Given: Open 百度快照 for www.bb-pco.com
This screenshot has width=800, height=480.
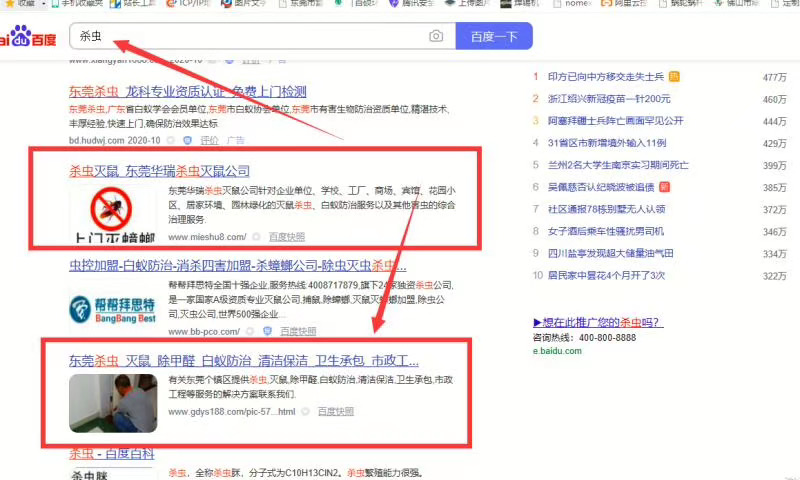Looking at the screenshot, I should 298,332.
